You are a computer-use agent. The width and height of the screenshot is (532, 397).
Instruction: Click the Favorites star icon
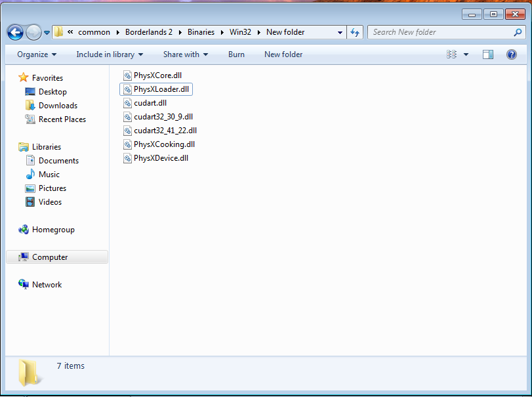point(24,77)
